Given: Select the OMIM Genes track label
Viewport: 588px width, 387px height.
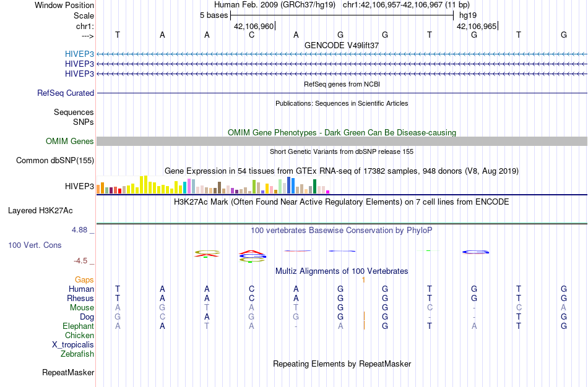Looking at the screenshot, I should point(70,141).
